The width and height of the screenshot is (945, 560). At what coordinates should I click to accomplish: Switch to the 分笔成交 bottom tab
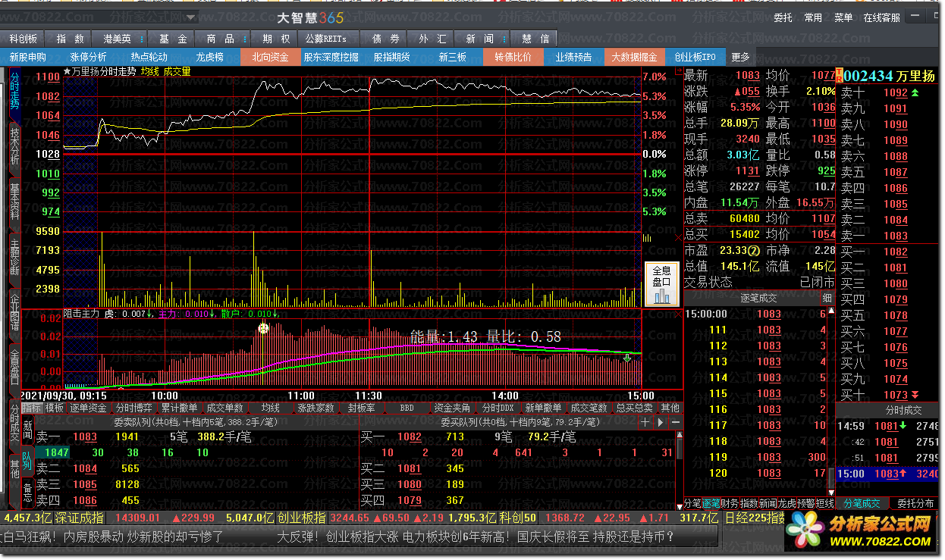click(862, 503)
